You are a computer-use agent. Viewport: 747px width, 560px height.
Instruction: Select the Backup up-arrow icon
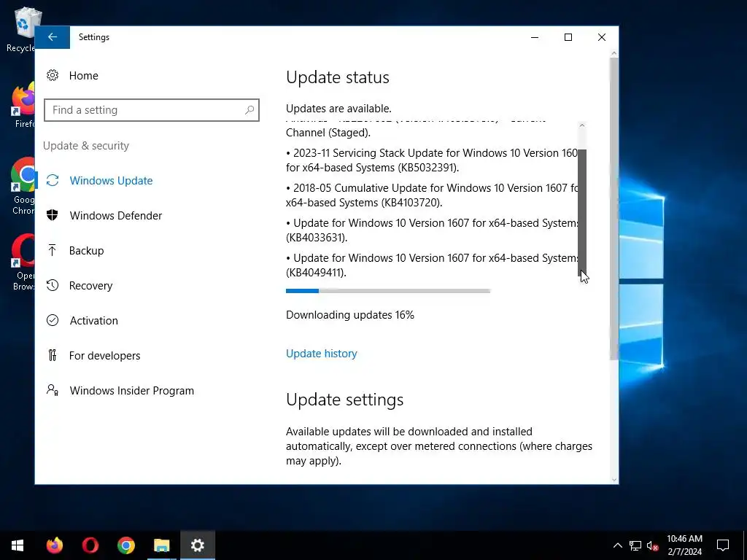pyautogui.click(x=53, y=251)
